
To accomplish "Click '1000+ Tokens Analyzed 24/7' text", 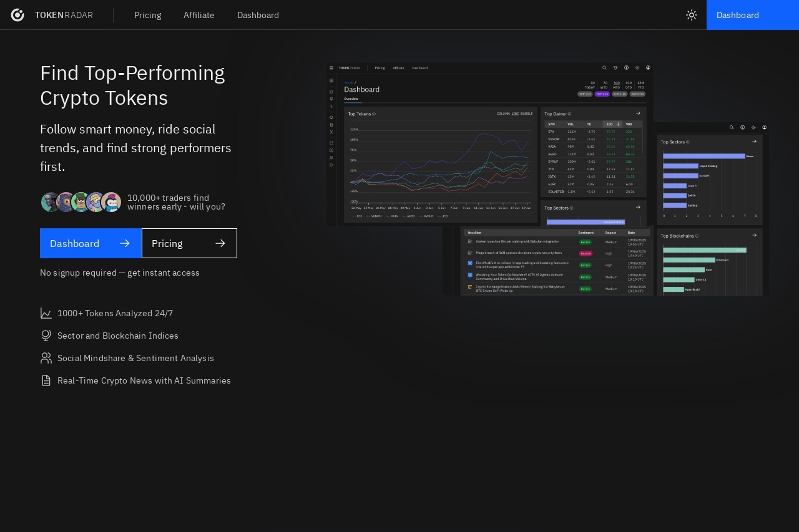I will tap(115, 313).
